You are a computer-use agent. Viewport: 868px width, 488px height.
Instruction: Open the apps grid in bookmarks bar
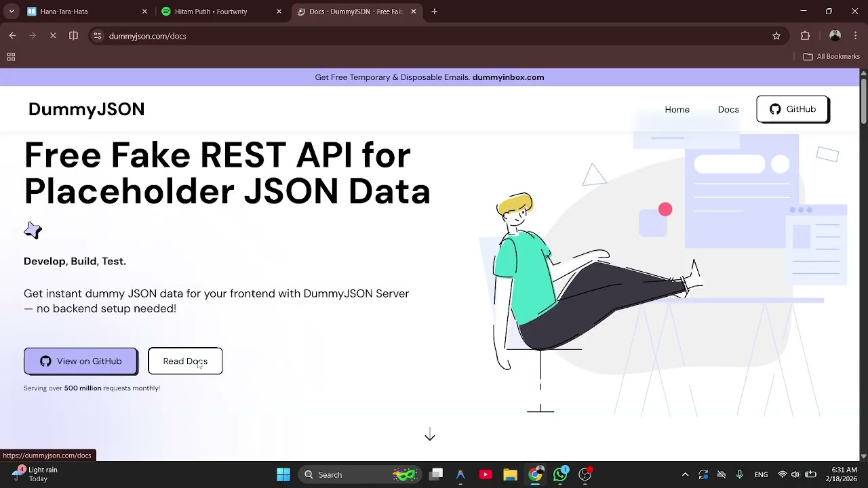11,57
